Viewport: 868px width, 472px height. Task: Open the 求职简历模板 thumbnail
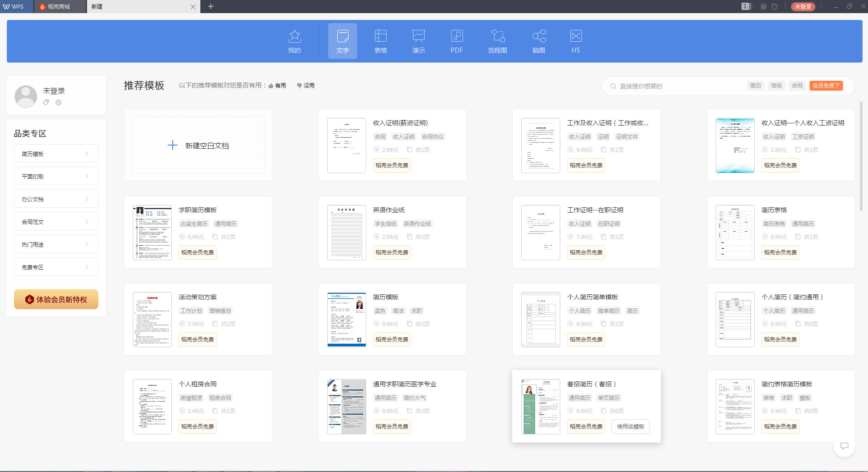[152, 233]
